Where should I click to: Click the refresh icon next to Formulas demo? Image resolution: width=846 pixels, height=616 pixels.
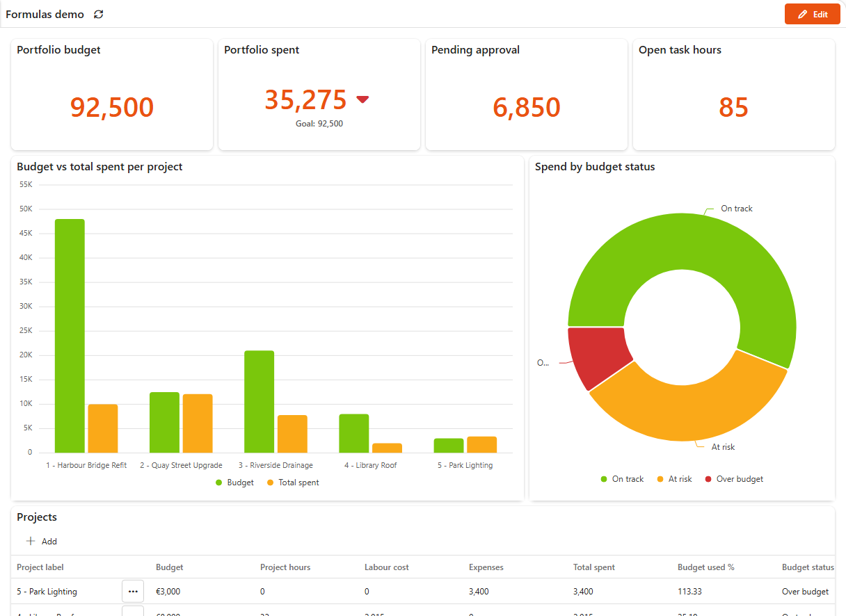pos(99,15)
